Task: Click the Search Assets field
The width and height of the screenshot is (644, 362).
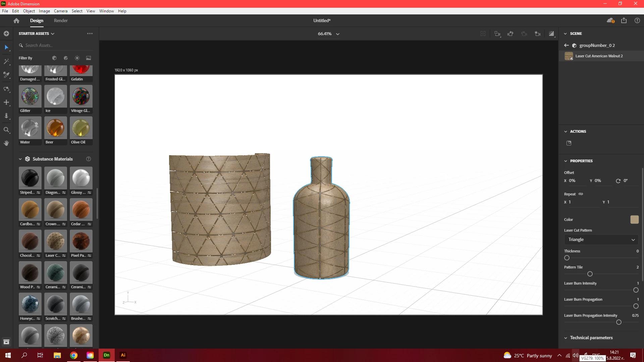Action: (54, 45)
